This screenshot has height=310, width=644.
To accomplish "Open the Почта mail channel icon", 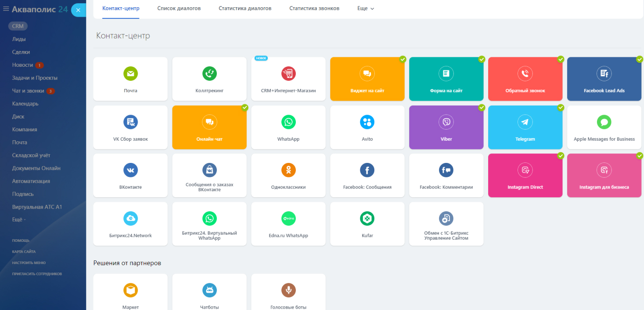I will (x=131, y=73).
